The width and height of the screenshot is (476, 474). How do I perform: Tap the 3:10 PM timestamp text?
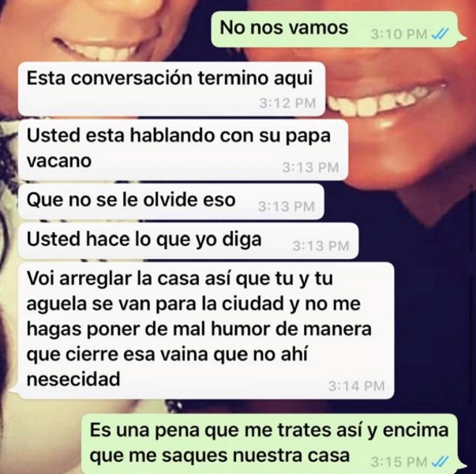399,34
